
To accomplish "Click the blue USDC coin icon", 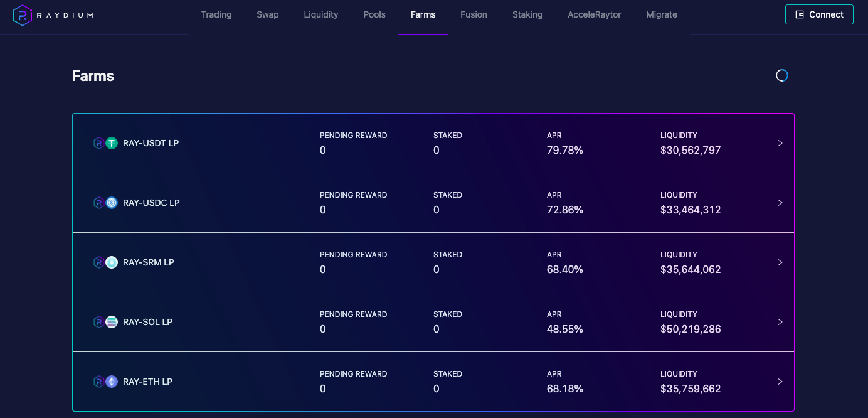I will (x=112, y=203).
